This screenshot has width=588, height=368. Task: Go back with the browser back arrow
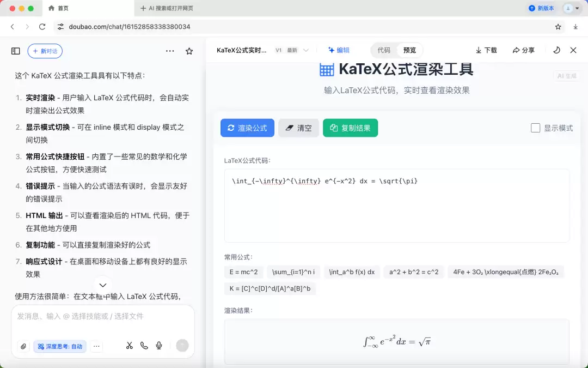[x=13, y=27]
